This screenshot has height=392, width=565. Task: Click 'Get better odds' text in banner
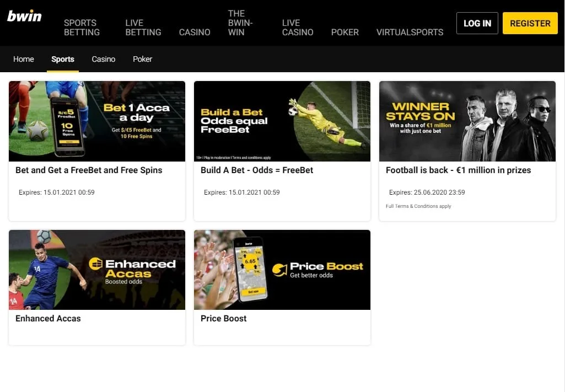311,275
